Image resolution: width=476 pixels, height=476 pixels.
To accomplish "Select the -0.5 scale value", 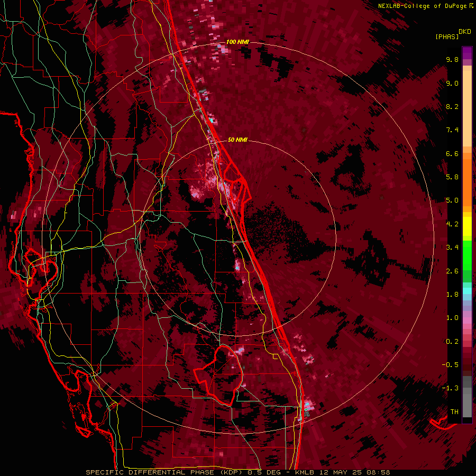I will click(x=450, y=365).
